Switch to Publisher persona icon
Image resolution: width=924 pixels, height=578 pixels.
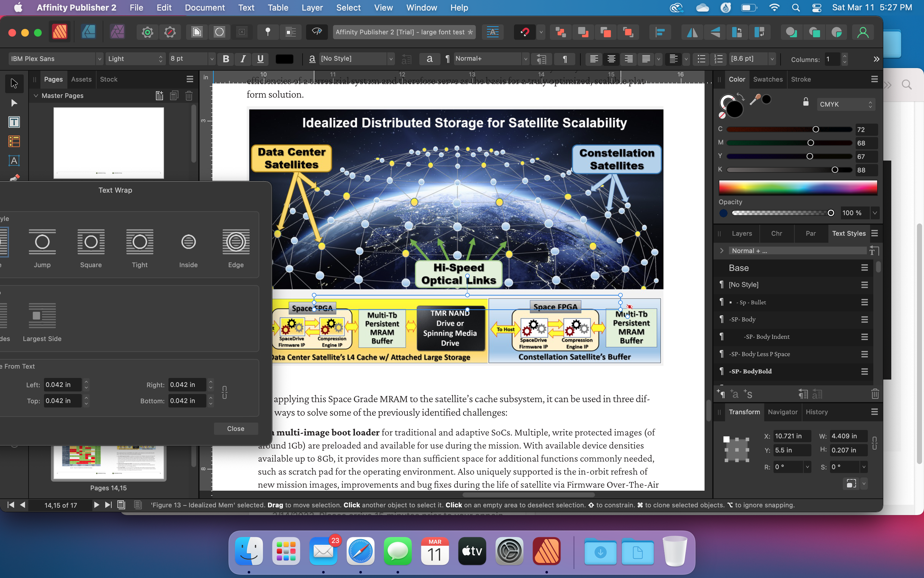[60, 32]
